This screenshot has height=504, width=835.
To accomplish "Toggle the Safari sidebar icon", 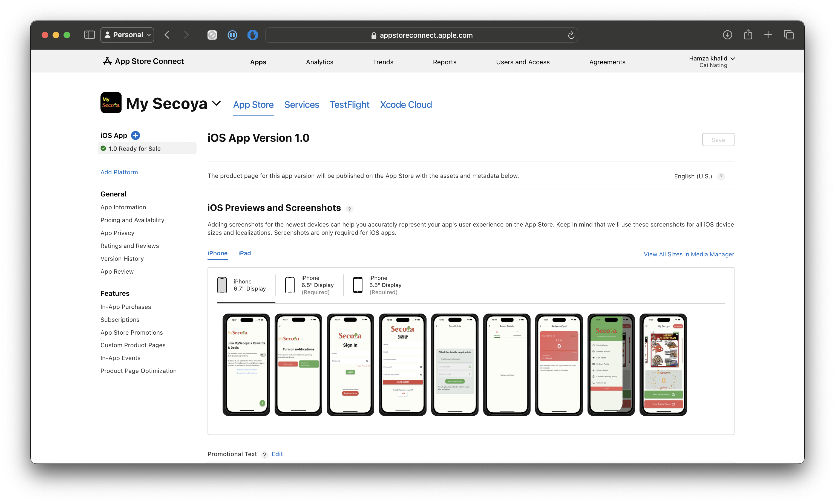I will [90, 35].
